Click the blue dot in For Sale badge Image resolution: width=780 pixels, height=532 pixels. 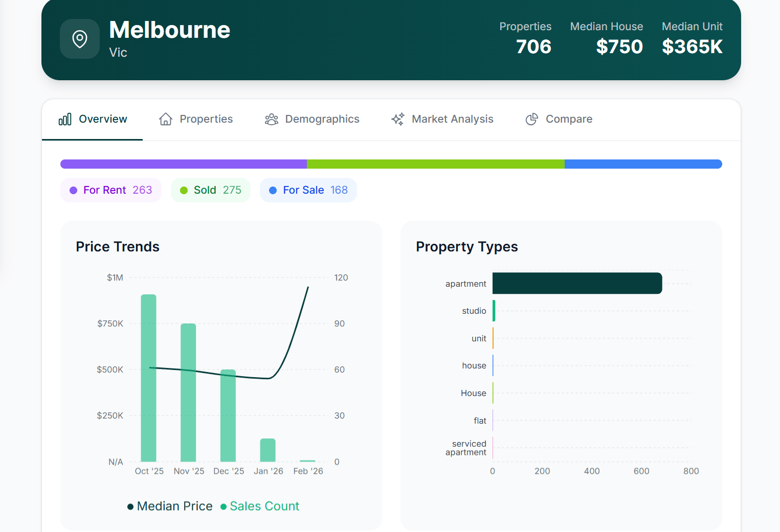pos(273,190)
